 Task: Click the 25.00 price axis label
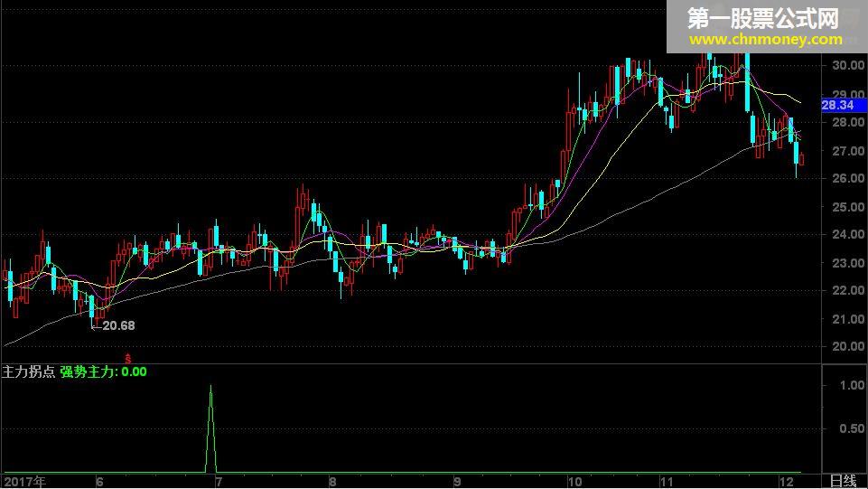(x=848, y=207)
